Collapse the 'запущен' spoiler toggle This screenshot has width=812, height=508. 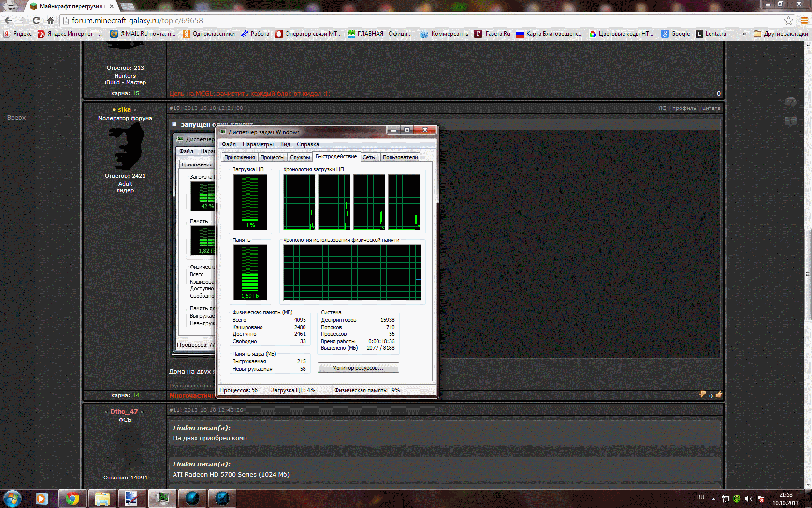(x=174, y=124)
